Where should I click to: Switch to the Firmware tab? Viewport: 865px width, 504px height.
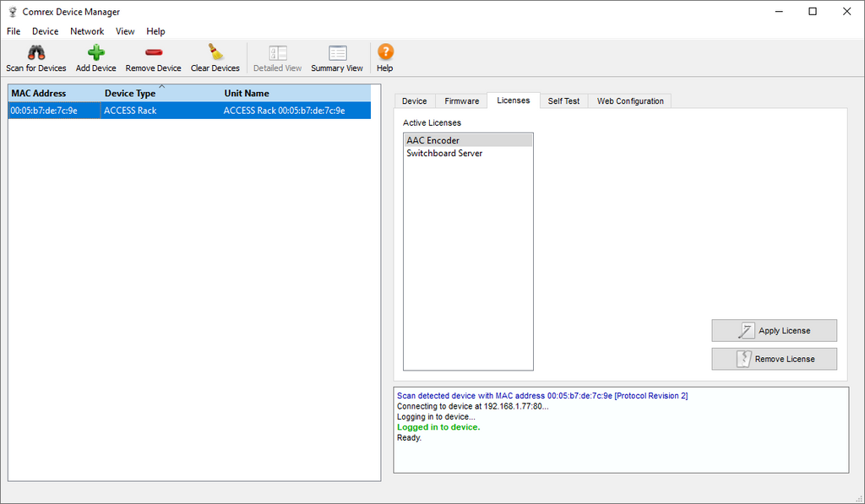(x=462, y=101)
